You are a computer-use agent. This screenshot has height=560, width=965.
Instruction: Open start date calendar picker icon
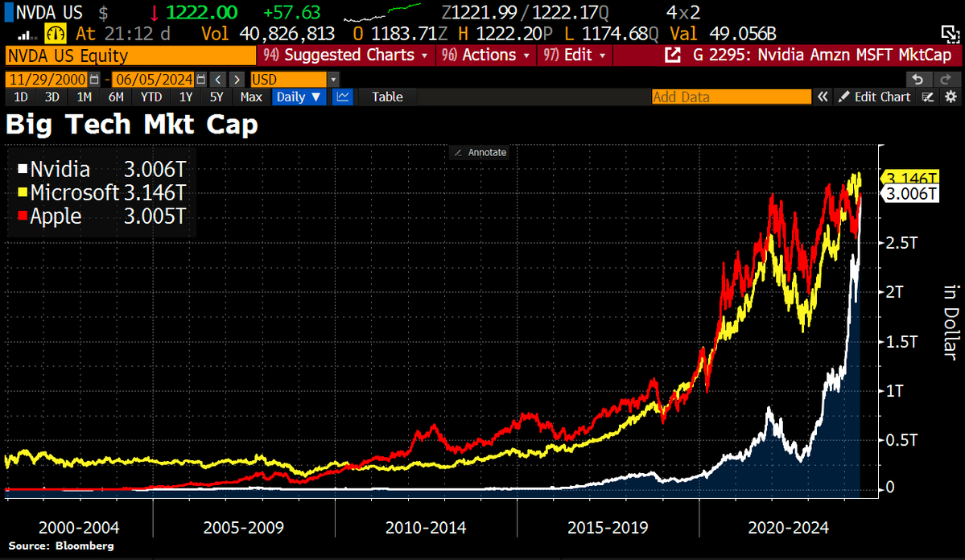(x=94, y=80)
